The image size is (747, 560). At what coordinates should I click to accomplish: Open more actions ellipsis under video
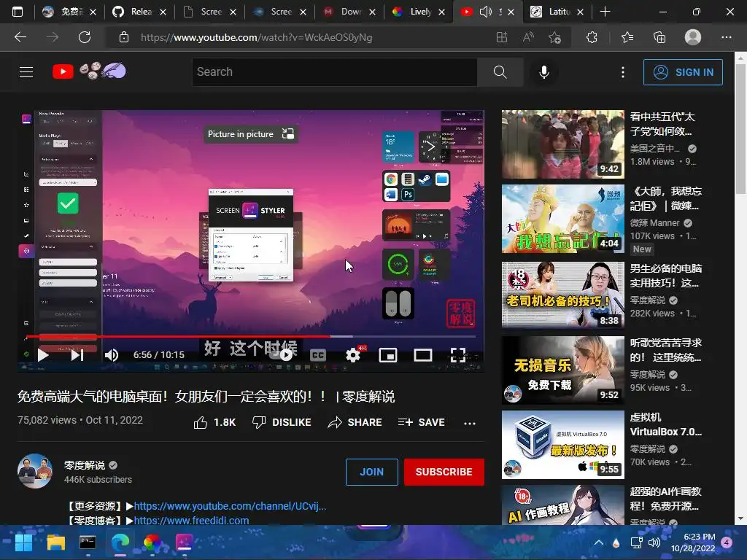[x=470, y=423]
